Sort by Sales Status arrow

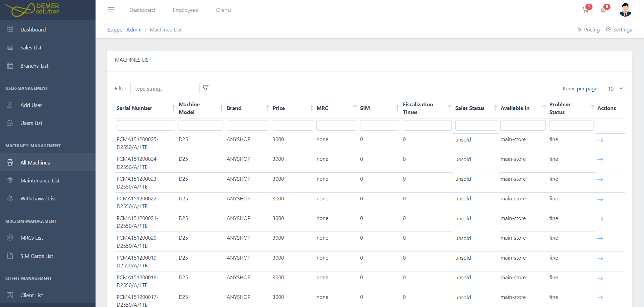(495, 108)
